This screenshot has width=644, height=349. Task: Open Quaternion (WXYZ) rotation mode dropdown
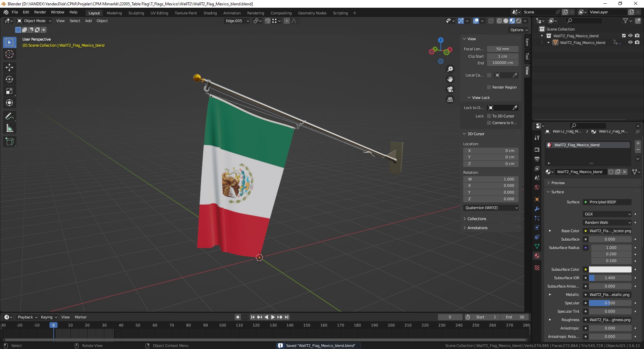[x=491, y=208]
